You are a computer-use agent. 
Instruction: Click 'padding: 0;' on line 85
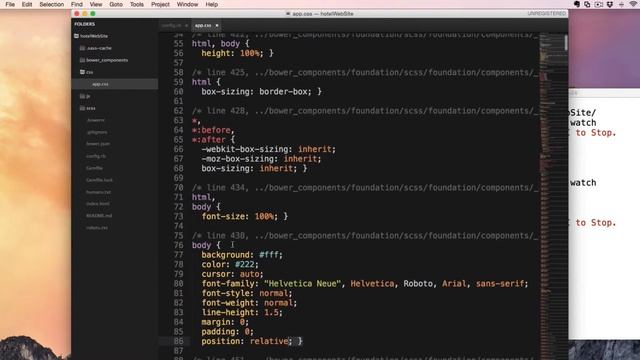[227, 331]
